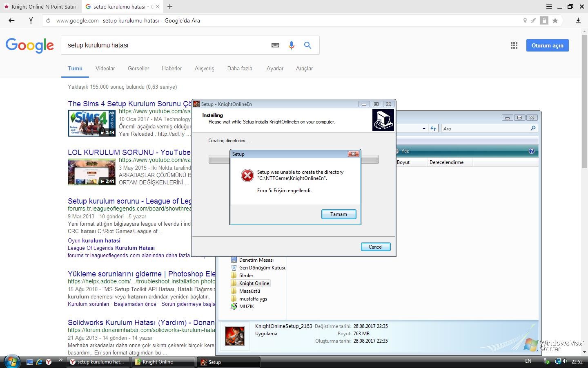The image size is (588, 368).
Task: Click the padlock security icon in address bar
Action: click(x=544, y=20)
